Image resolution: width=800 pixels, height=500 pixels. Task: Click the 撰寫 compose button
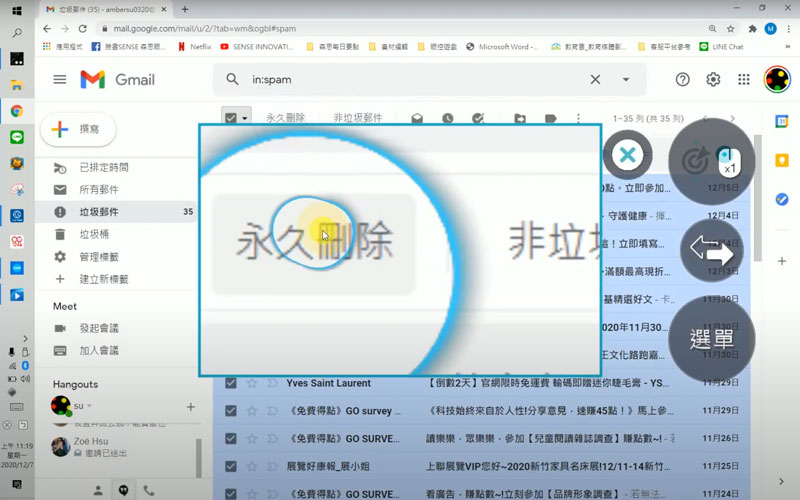tap(78, 129)
